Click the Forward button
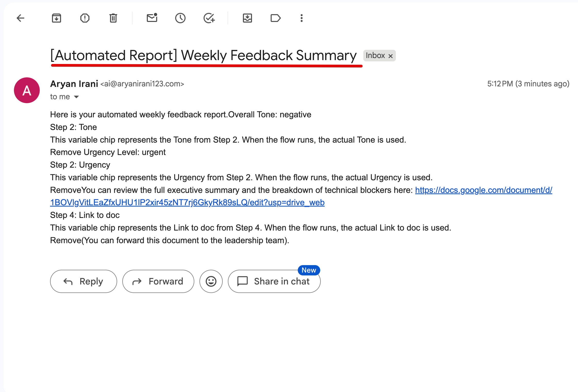This screenshot has width=578, height=392. pyautogui.click(x=158, y=281)
